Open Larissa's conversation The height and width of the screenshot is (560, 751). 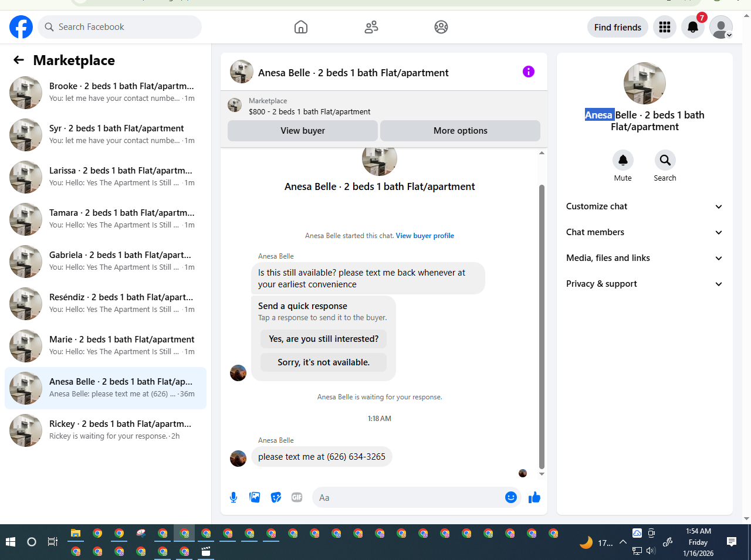106,177
